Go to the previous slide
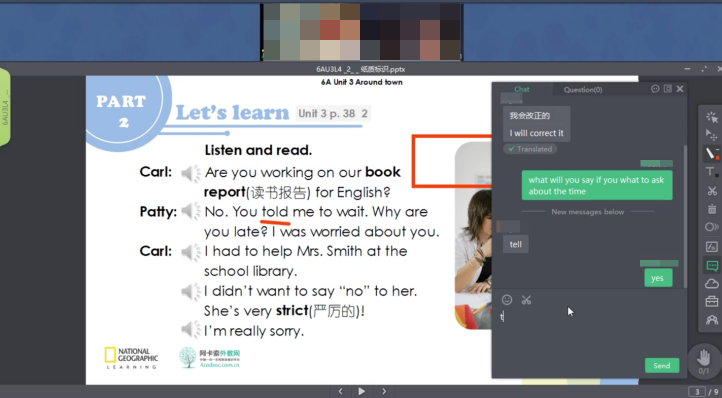The height and width of the screenshot is (398, 722). click(x=340, y=391)
